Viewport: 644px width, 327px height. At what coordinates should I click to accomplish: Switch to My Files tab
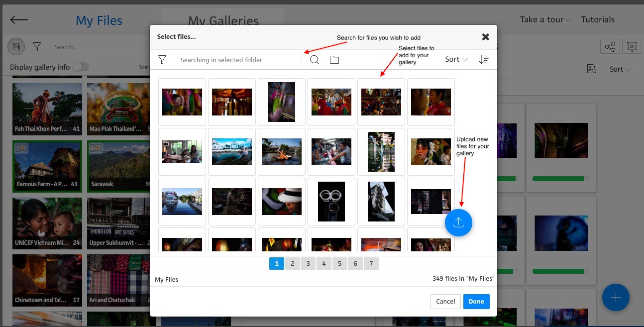(99, 21)
